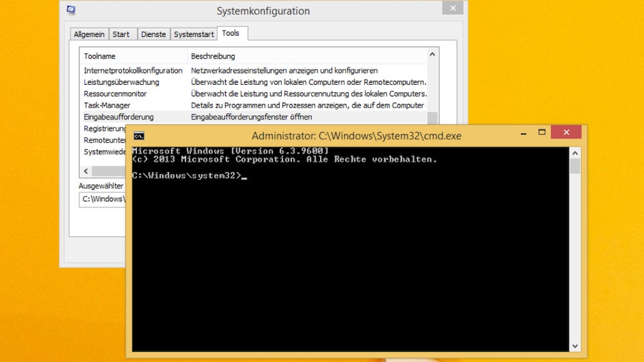Highlight Leistungsüberwachung in the tool list

point(122,82)
